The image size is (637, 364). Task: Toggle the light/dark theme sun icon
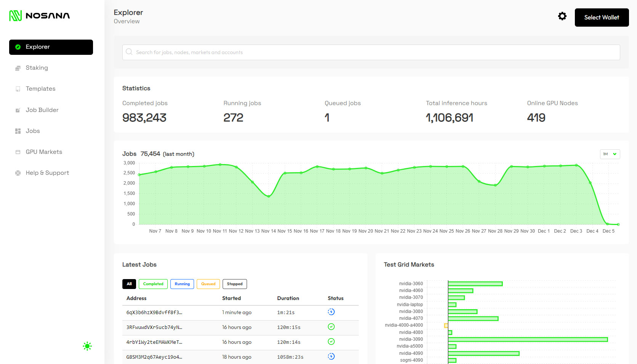click(87, 346)
